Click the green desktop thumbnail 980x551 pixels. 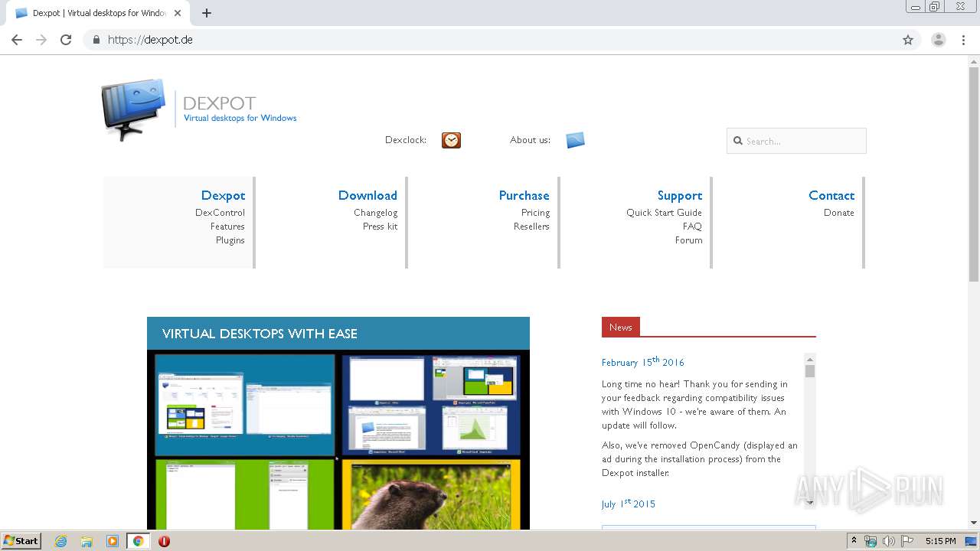point(245,494)
